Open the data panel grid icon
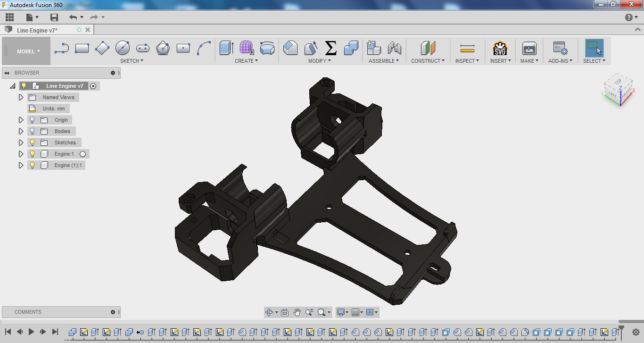The image size is (644, 343). point(9,17)
